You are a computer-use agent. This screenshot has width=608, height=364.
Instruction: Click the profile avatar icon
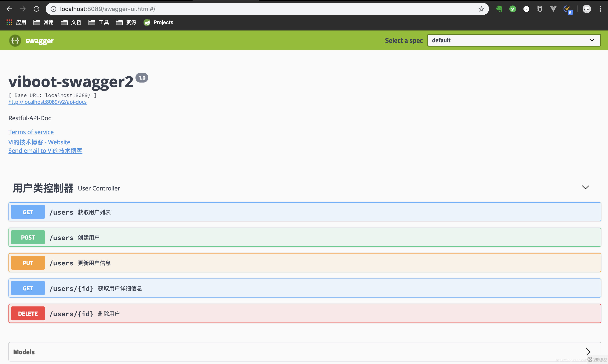coord(587,9)
